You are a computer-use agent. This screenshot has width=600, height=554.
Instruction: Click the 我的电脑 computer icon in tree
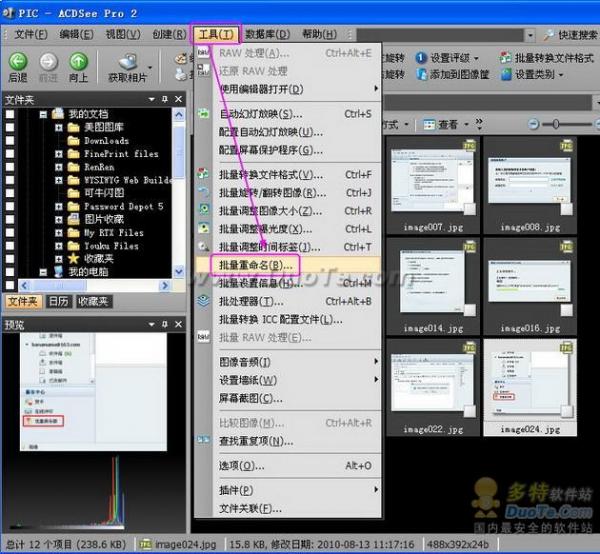pyautogui.click(x=59, y=272)
